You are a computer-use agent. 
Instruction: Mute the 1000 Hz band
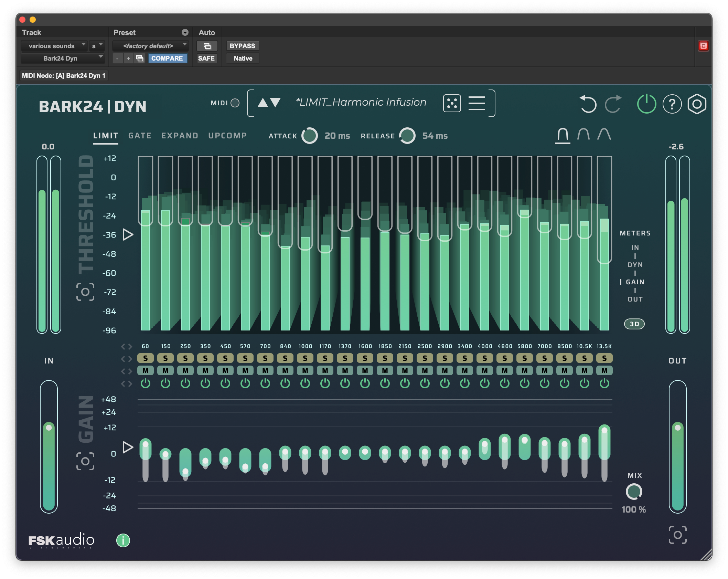(x=305, y=371)
